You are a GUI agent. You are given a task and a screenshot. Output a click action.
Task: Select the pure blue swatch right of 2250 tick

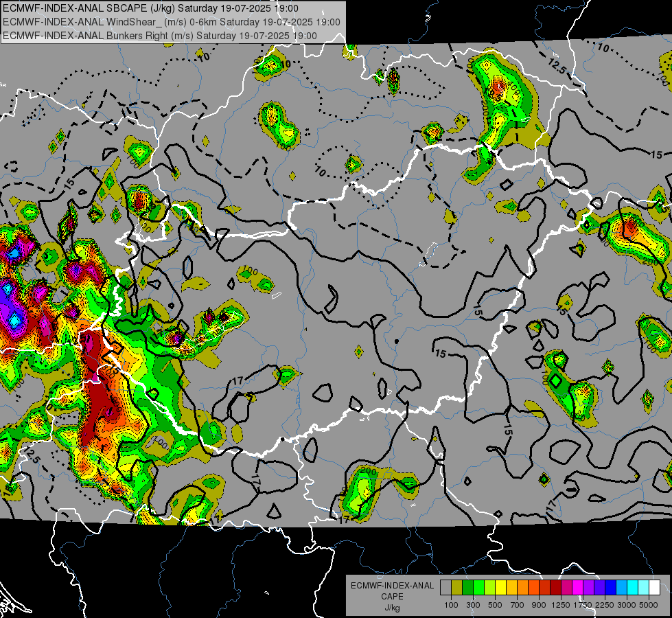coord(611,587)
